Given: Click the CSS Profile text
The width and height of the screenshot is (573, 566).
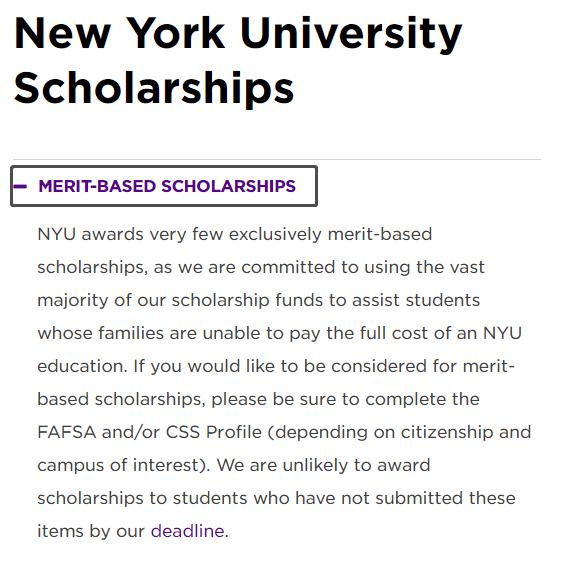Looking at the screenshot, I should click(x=214, y=432).
